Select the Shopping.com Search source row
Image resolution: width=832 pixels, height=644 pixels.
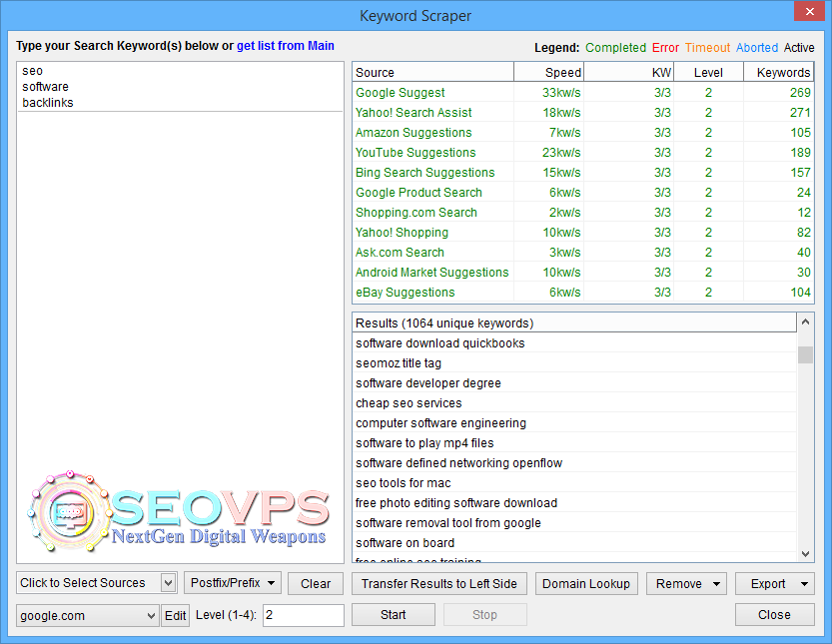pos(582,213)
